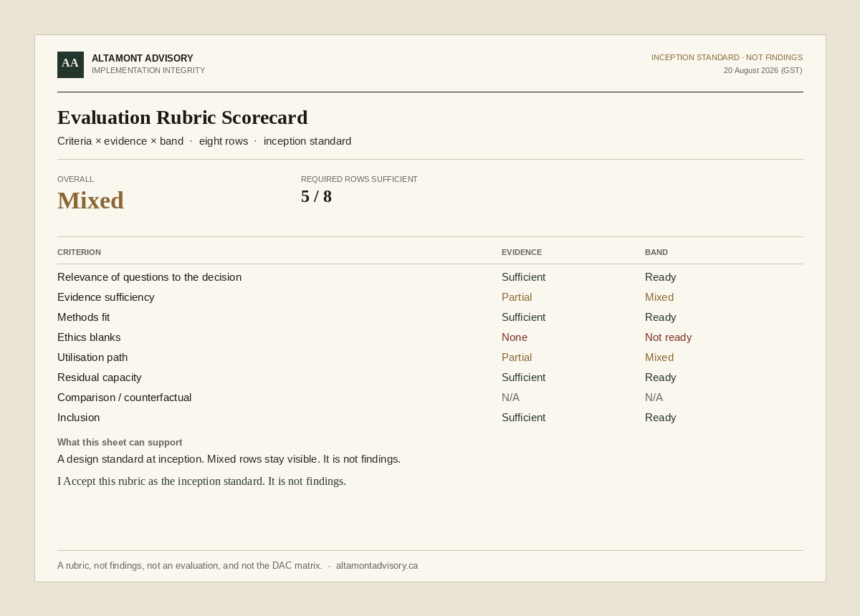Click Sufficient evidence for Residual capacity
860x616 pixels.
tap(524, 377)
